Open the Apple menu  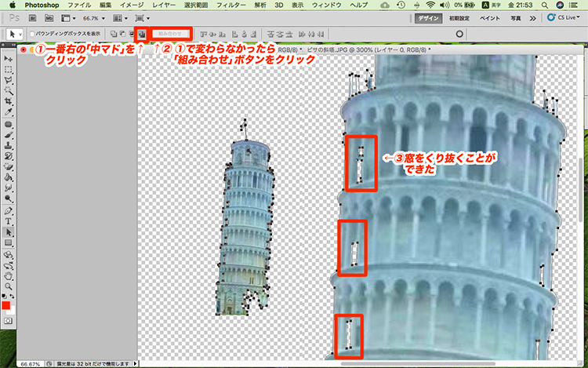click(13, 5)
